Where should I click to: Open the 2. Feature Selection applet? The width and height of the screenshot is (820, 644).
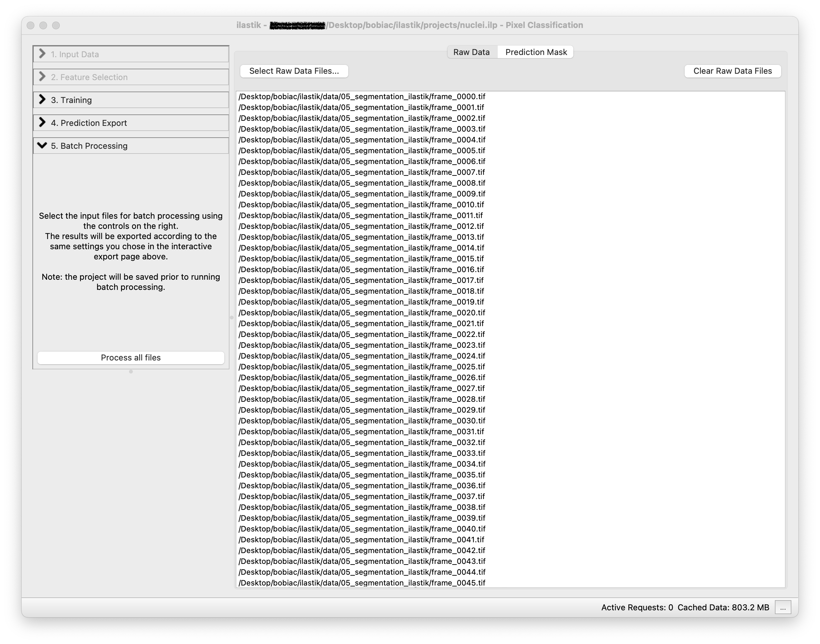pyautogui.click(x=89, y=77)
